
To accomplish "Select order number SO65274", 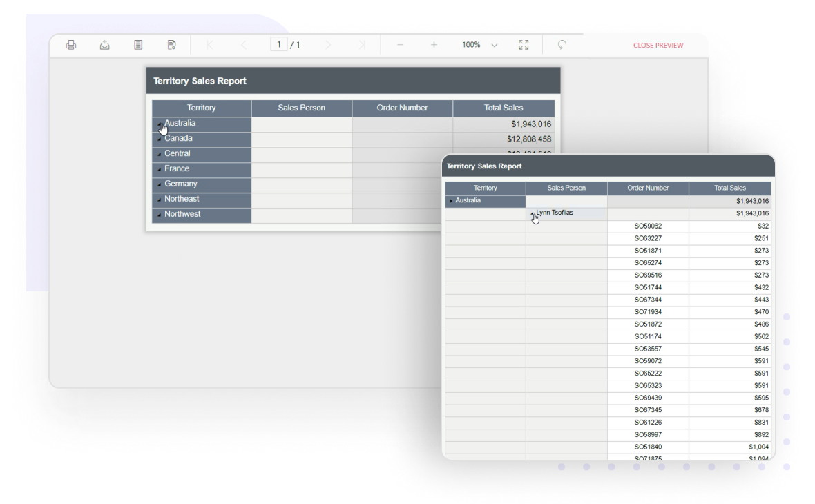I will tap(648, 263).
